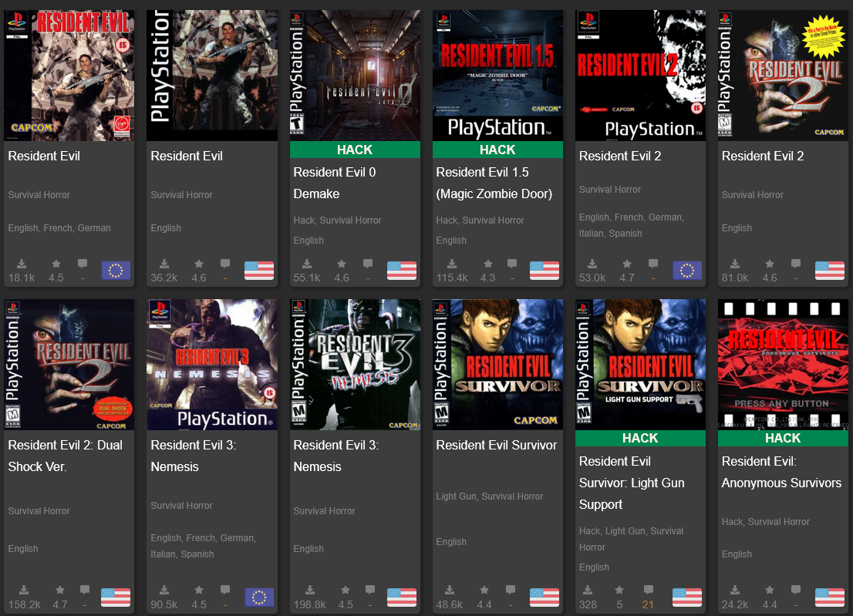The height and width of the screenshot is (616, 853).
Task: Click HACK badge on Resident Evil 1.5 card
Action: click(x=497, y=150)
